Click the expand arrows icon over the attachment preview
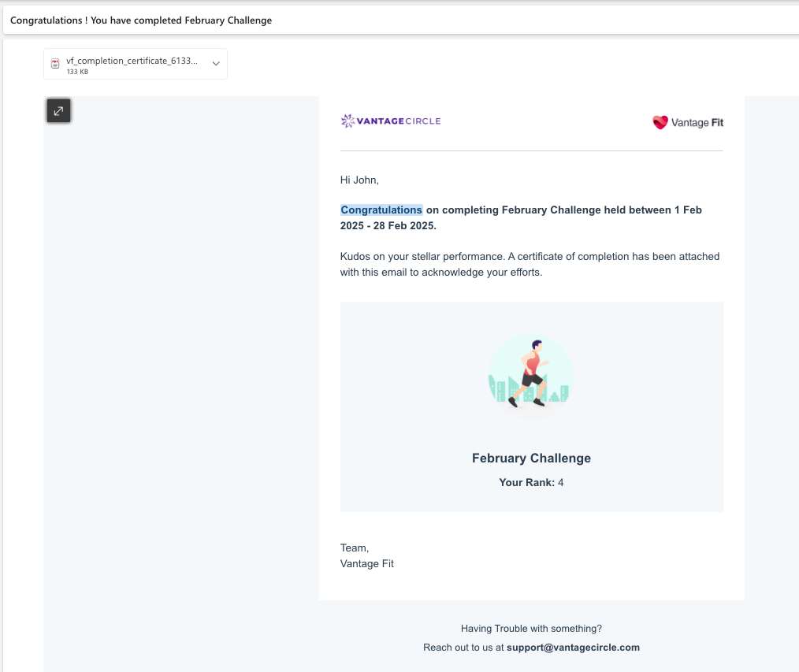Image resolution: width=799 pixels, height=672 pixels. pos(58,110)
